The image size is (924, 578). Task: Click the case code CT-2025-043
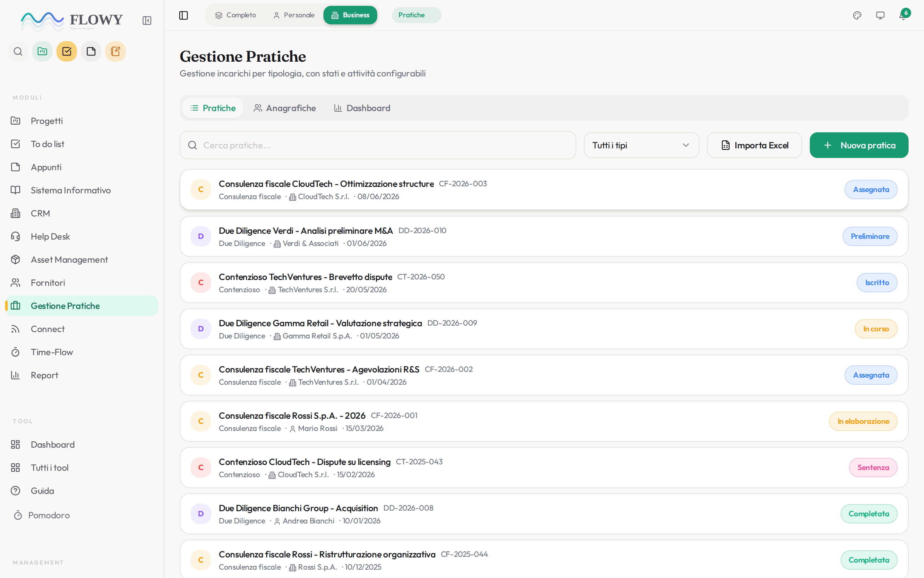[419, 462]
